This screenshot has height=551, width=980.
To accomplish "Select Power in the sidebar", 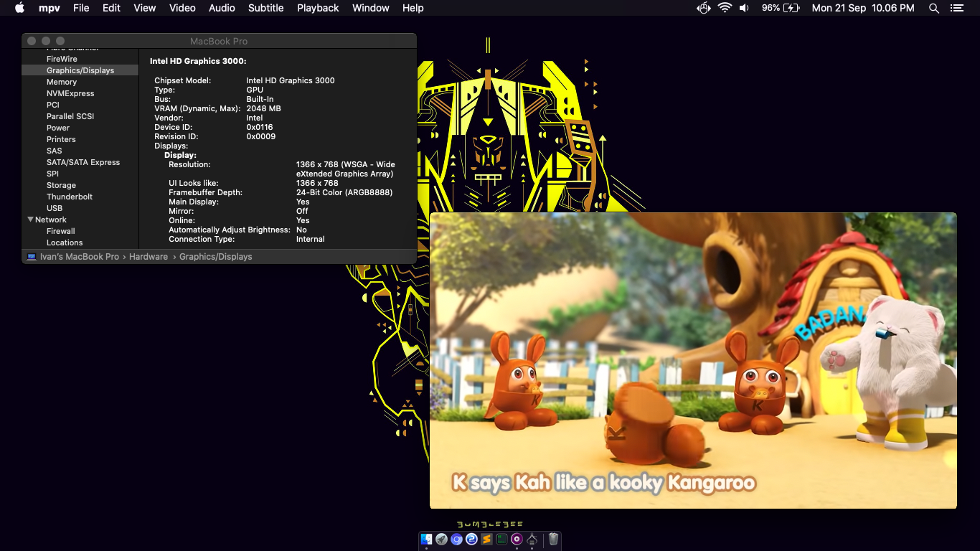I will pyautogui.click(x=58, y=128).
